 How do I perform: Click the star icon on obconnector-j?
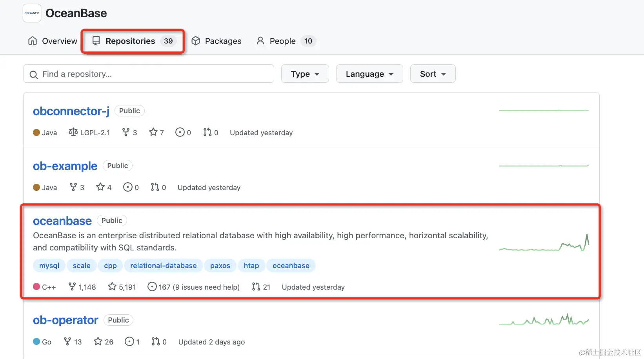(x=153, y=132)
